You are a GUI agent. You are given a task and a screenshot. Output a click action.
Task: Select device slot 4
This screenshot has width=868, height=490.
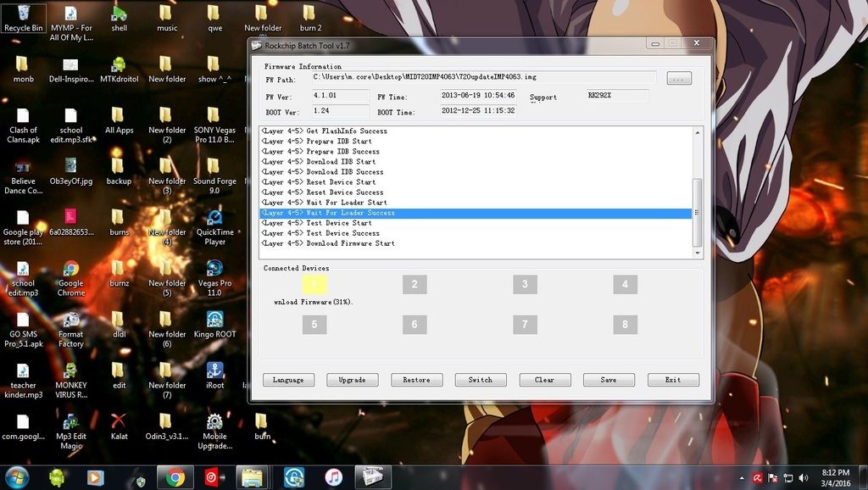pos(625,285)
